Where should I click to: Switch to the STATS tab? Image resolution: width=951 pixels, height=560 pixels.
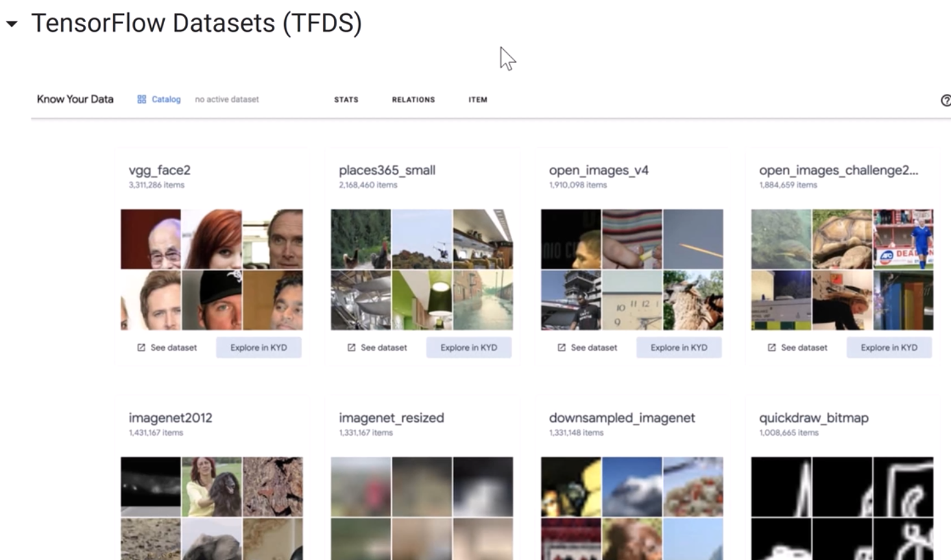[x=346, y=100]
